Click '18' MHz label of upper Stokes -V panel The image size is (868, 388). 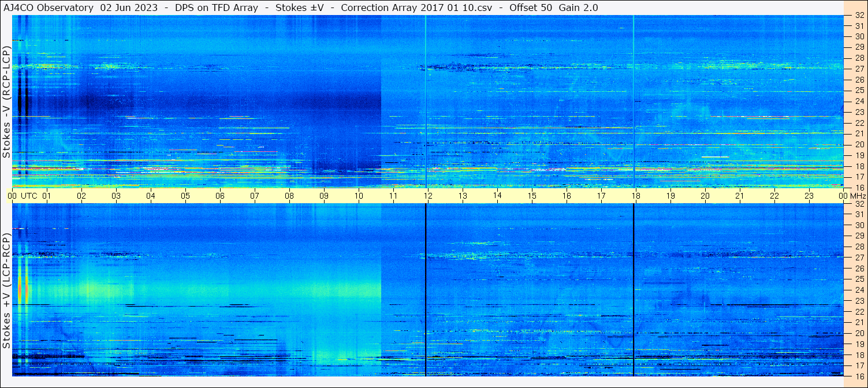click(x=859, y=166)
